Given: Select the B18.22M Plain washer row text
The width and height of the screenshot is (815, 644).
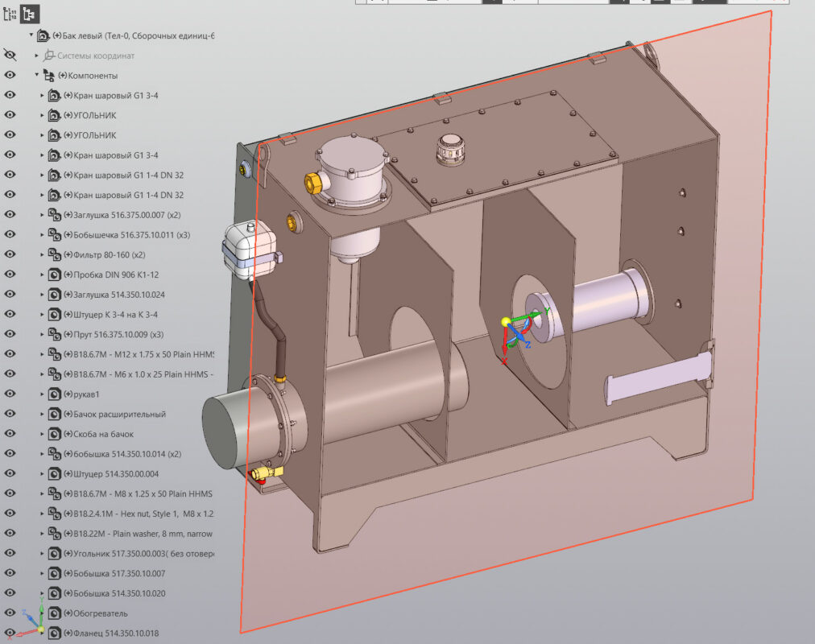Looking at the screenshot, I should [138, 534].
